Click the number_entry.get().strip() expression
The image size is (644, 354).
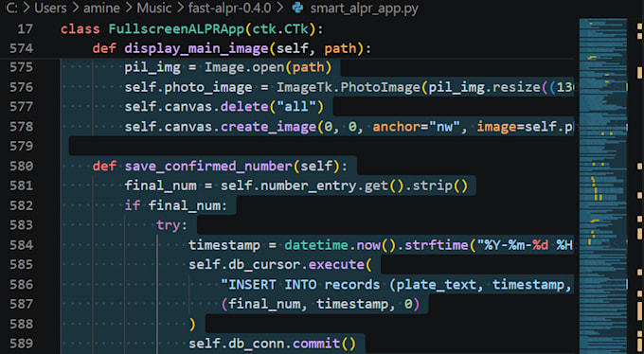coord(364,186)
